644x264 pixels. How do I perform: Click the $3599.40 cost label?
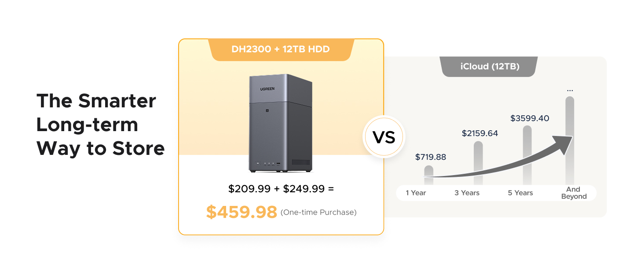tap(530, 118)
